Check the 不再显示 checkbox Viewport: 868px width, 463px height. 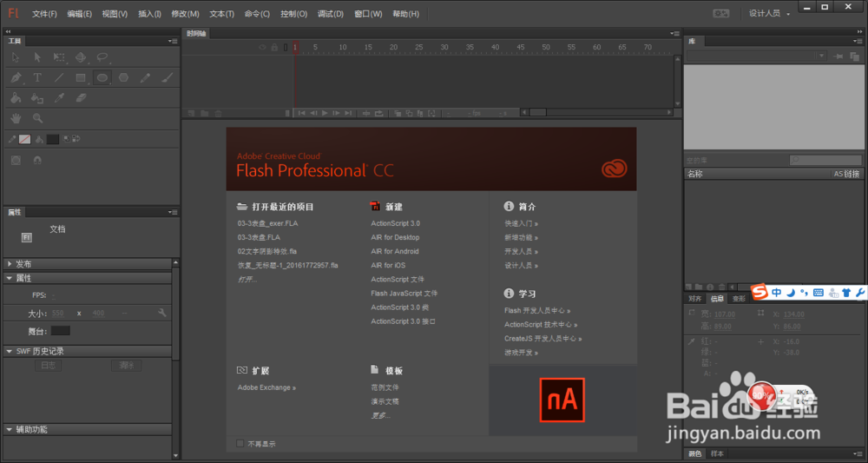240,444
